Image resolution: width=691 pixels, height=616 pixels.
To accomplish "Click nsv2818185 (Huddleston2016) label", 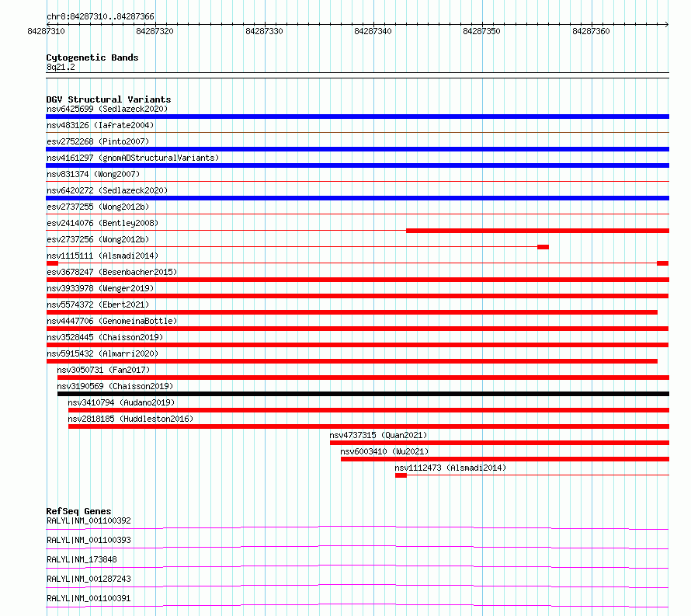I will pyautogui.click(x=130, y=419).
